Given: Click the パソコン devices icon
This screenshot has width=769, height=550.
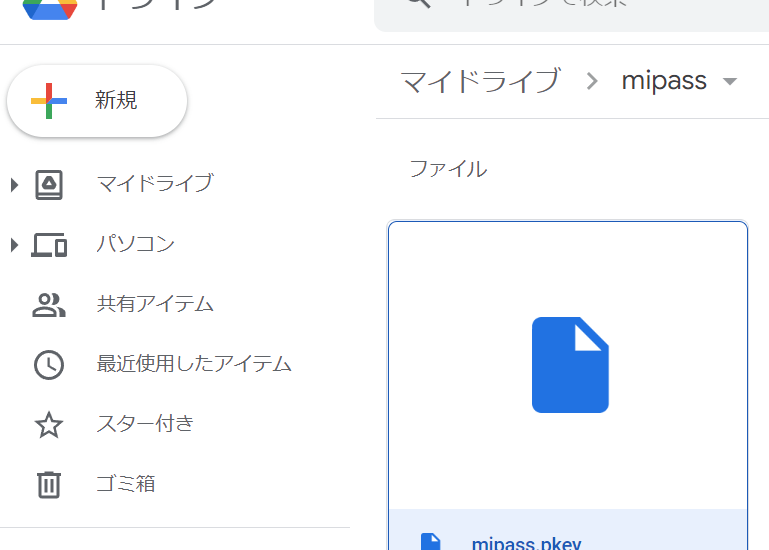Looking at the screenshot, I should 49,245.
